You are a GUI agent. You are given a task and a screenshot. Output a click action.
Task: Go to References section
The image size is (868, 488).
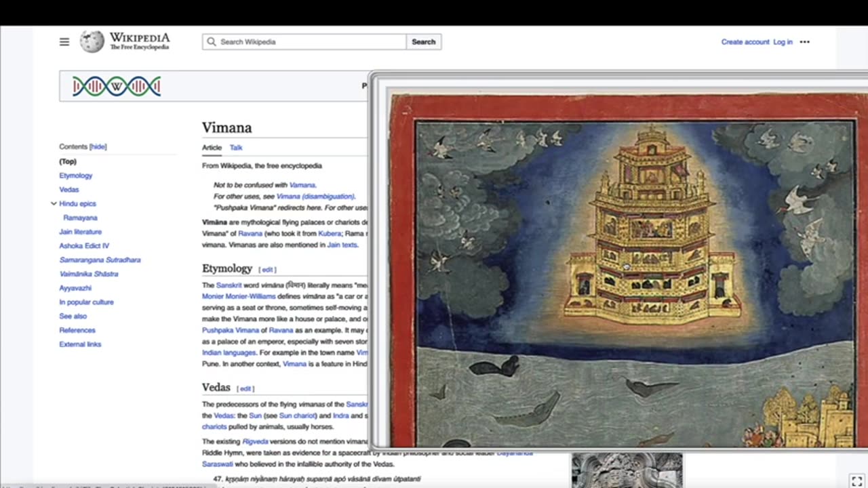point(77,330)
